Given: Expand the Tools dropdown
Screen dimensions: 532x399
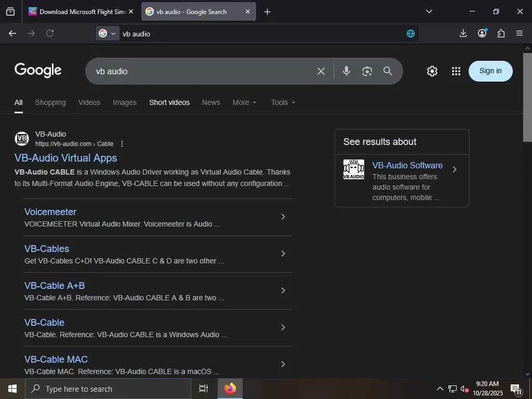Looking at the screenshot, I should (283, 102).
